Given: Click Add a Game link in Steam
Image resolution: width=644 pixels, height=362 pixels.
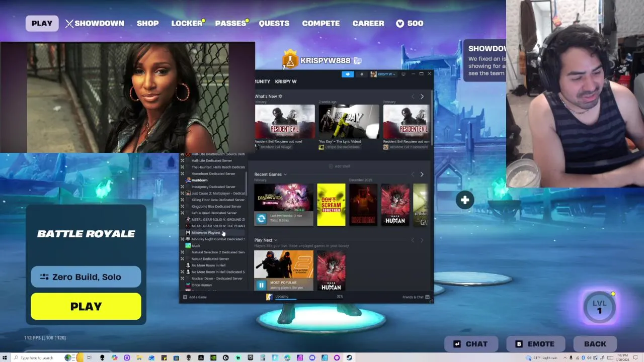Looking at the screenshot, I should tap(198, 297).
